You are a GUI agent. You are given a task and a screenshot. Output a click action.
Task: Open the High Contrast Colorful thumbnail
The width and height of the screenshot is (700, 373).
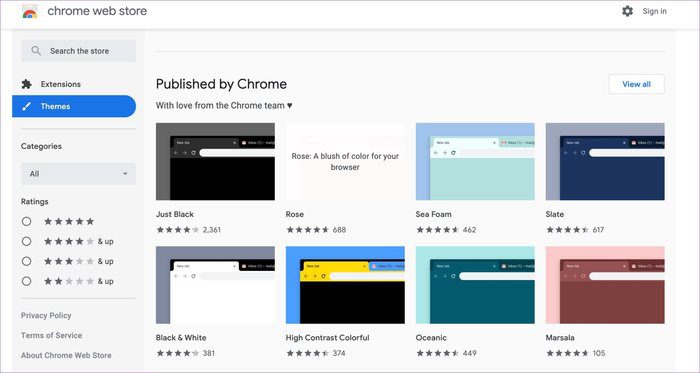click(x=345, y=285)
